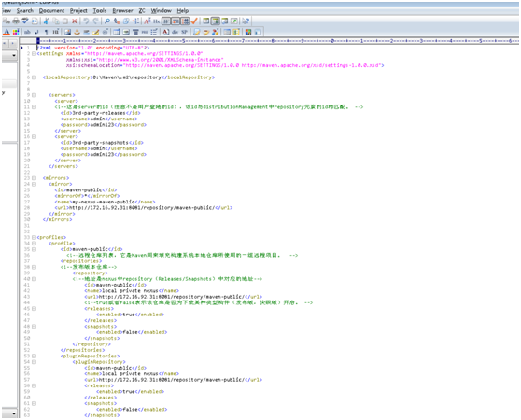Click the orange checkmark toolbar icon
The width and height of the screenshot is (521, 420).
click(x=194, y=21)
